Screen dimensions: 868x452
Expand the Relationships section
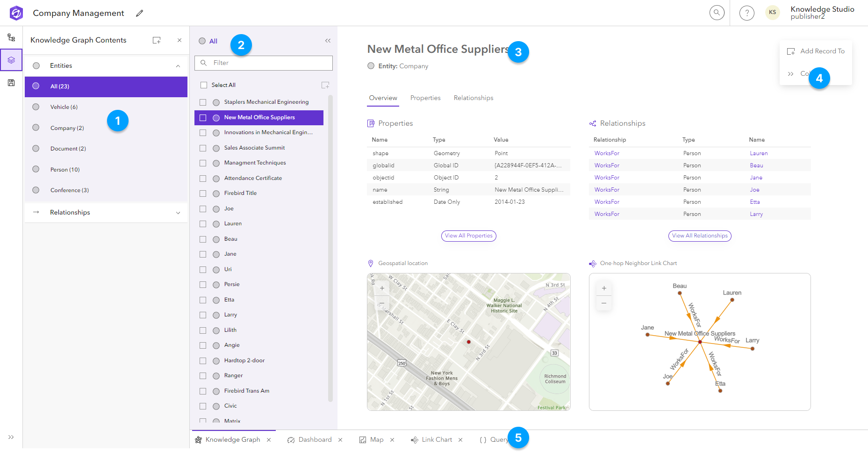point(178,213)
